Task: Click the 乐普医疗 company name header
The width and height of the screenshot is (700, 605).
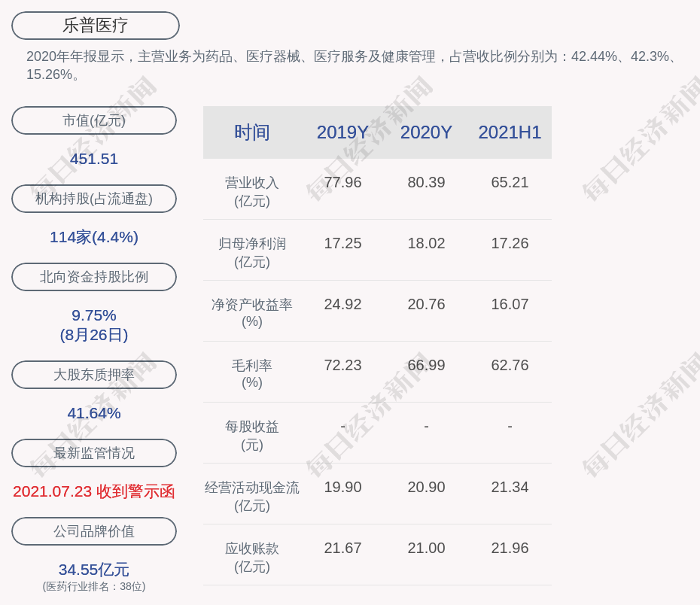Action: 94,25
